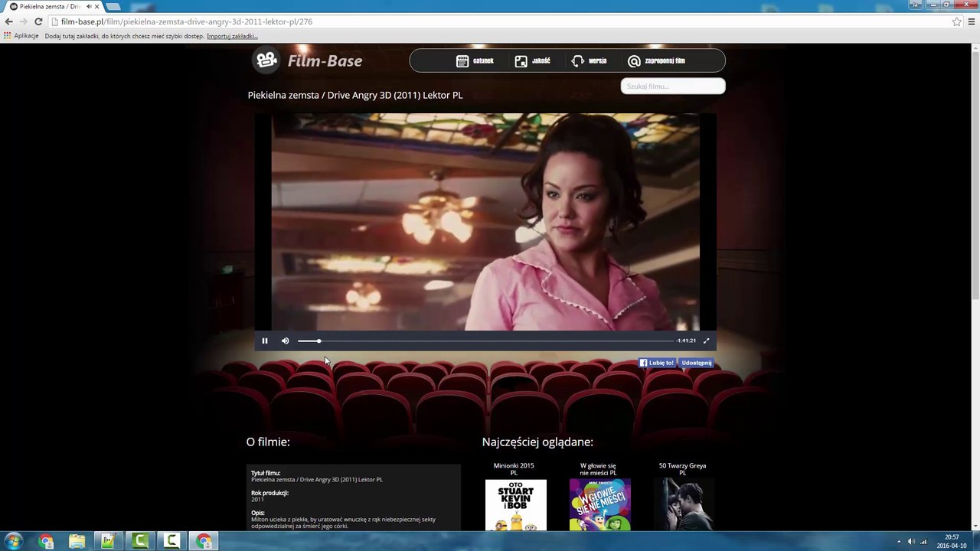Open 50 Twarzy Greya poster
980x551 pixels.
tap(684, 505)
